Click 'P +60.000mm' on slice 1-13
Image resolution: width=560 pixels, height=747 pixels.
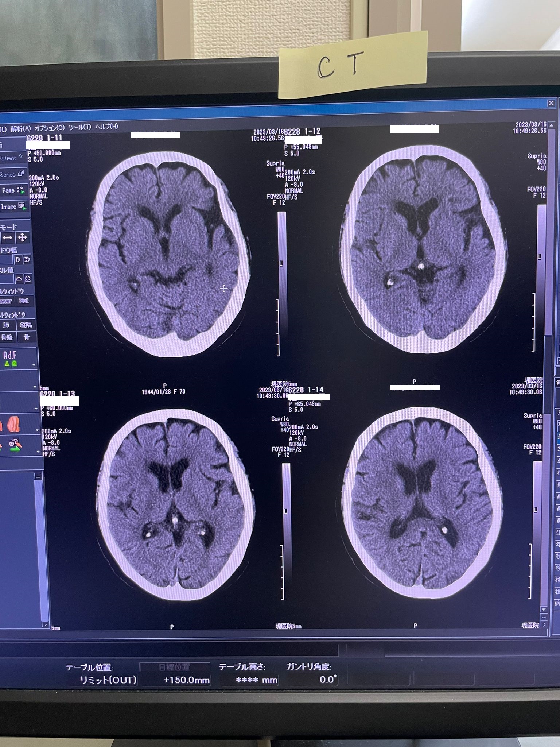[x=57, y=408]
